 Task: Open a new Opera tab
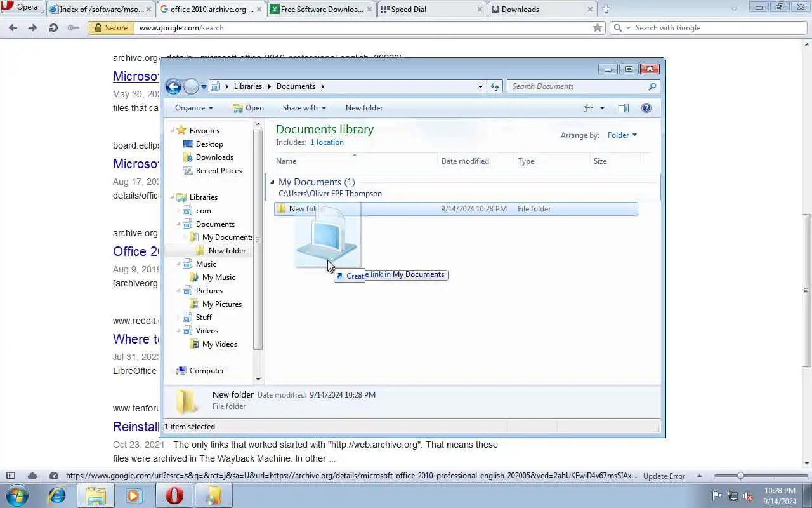[606, 9]
